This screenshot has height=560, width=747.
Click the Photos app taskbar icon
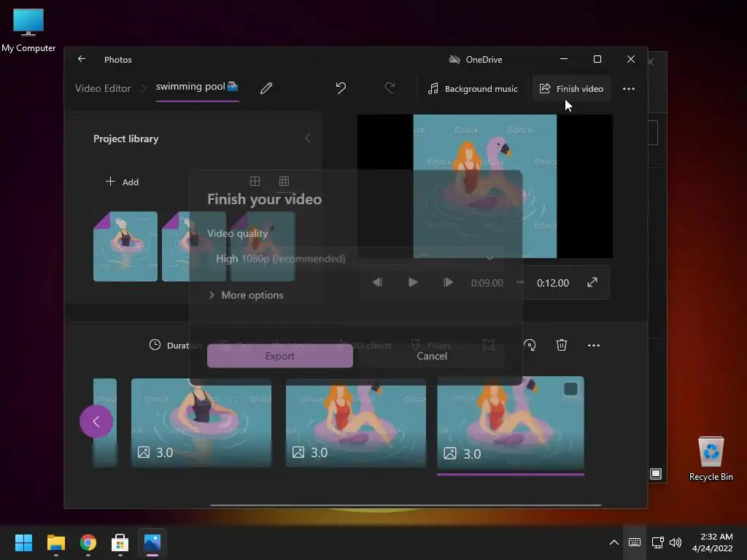152,542
